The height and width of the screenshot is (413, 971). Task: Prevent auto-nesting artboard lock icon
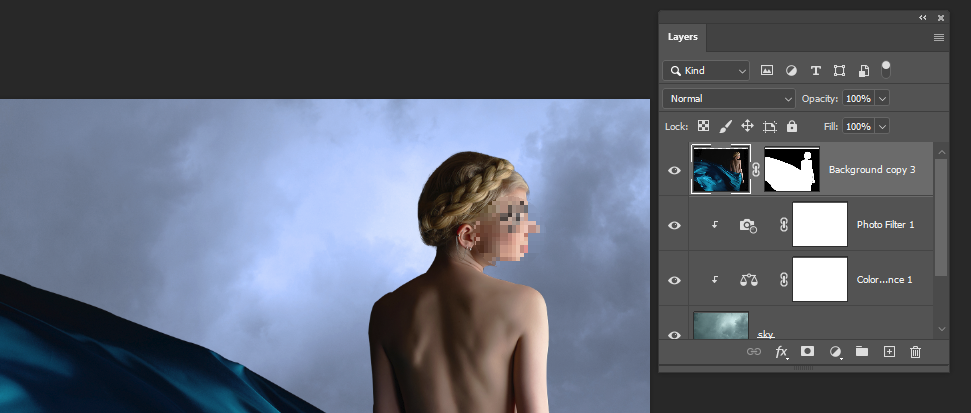[x=770, y=127]
